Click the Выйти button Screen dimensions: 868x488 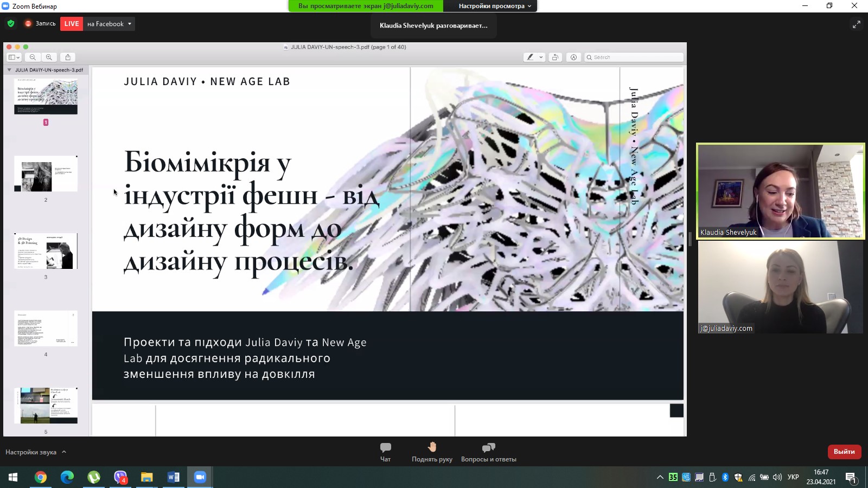coord(844,452)
